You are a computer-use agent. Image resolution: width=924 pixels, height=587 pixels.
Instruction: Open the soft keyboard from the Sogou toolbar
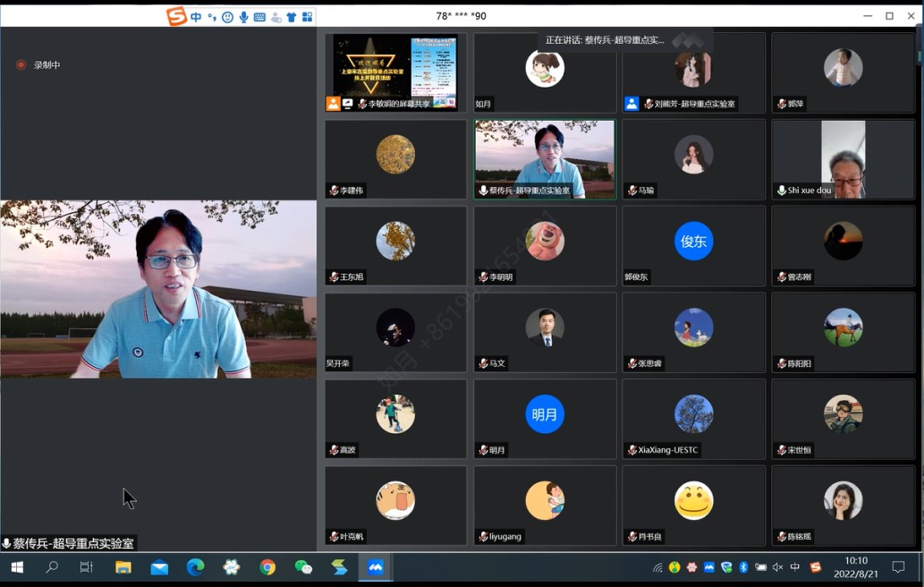[259, 17]
